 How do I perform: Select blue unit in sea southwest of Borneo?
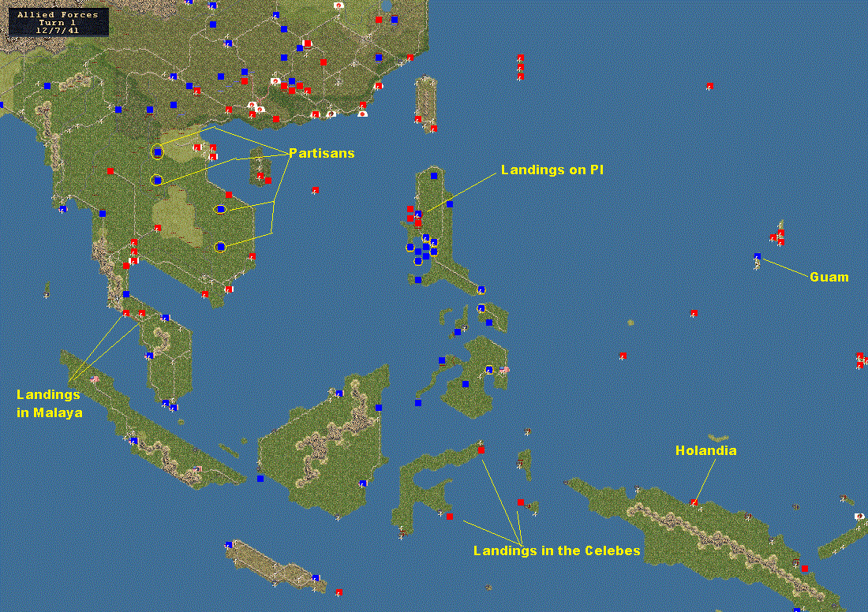260,478
